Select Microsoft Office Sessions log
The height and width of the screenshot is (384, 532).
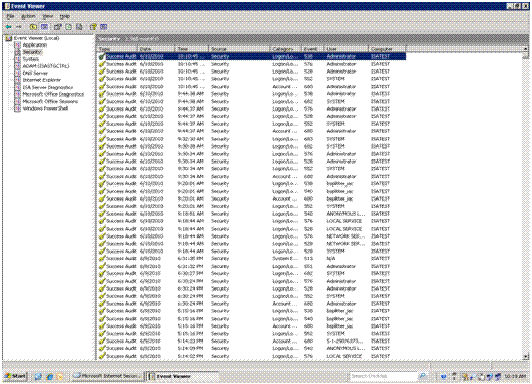pos(50,101)
